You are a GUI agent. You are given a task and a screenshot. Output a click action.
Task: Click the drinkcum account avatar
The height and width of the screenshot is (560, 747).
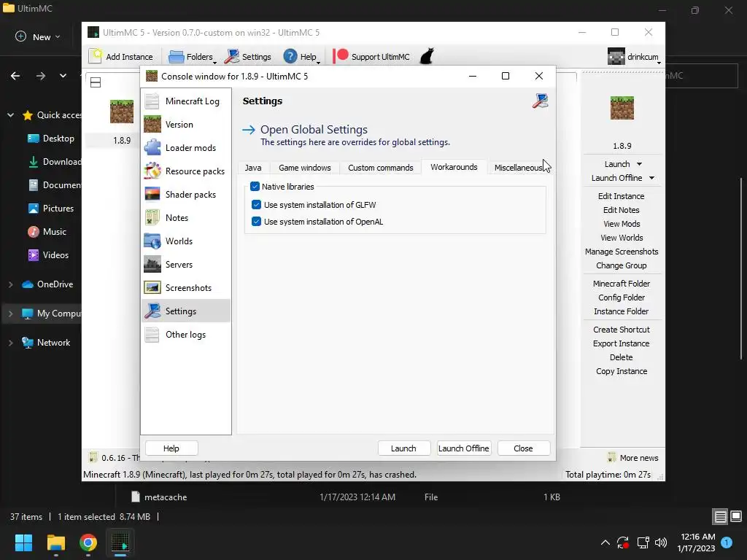coord(616,57)
